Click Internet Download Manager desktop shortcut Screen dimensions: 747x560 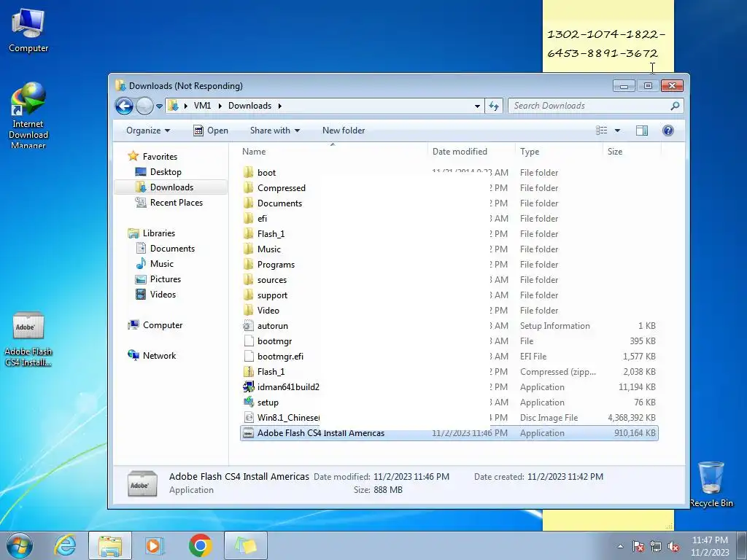(28, 116)
